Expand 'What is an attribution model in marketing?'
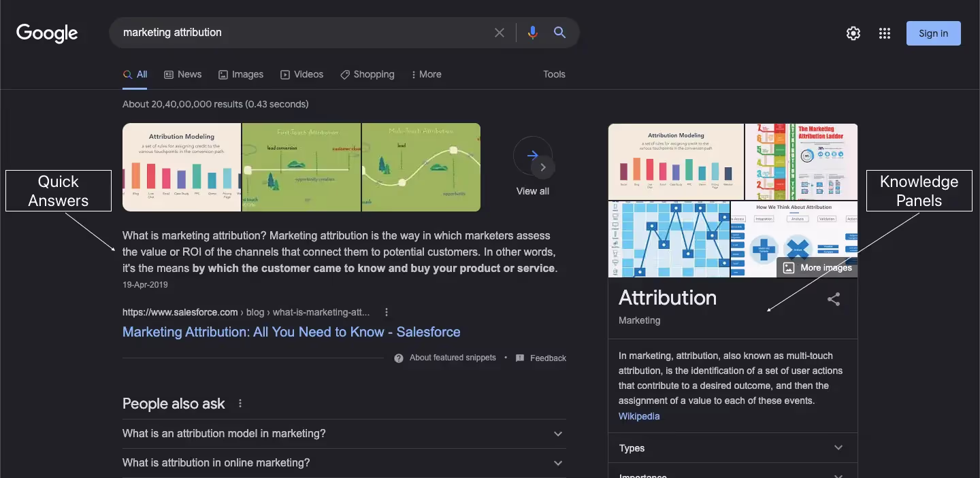Image resolution: width=980 pixels, height=478 pixels. point(344,434)
